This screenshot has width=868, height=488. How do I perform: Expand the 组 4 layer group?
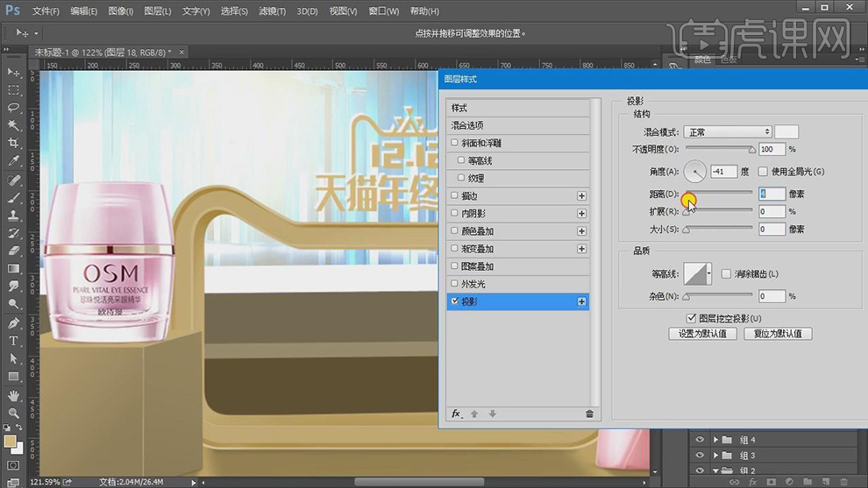(716, 440)
